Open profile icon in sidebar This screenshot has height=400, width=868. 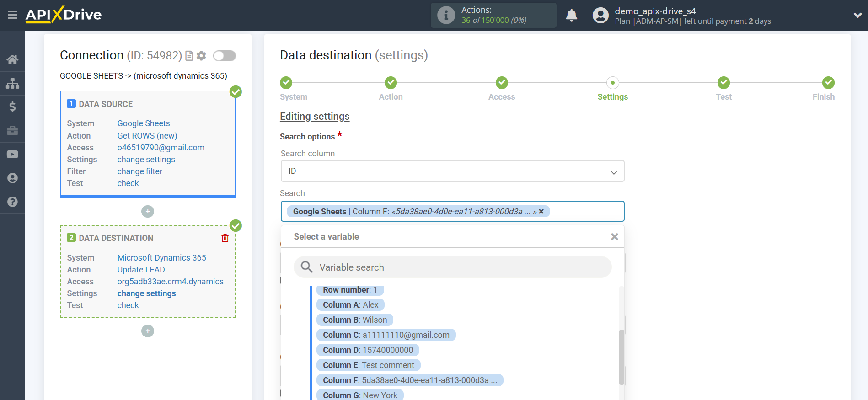[12, 178]
